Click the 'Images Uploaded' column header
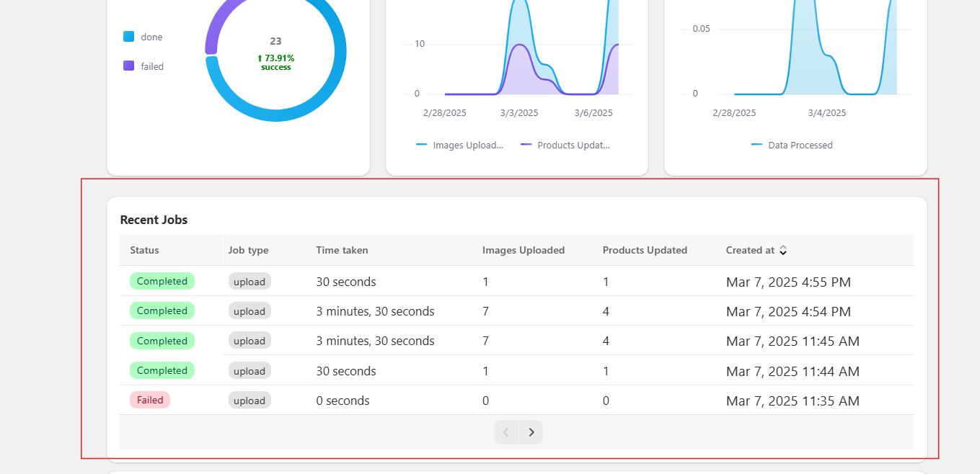This screenshot has height=474, width=980. click(x=523, y=250)
